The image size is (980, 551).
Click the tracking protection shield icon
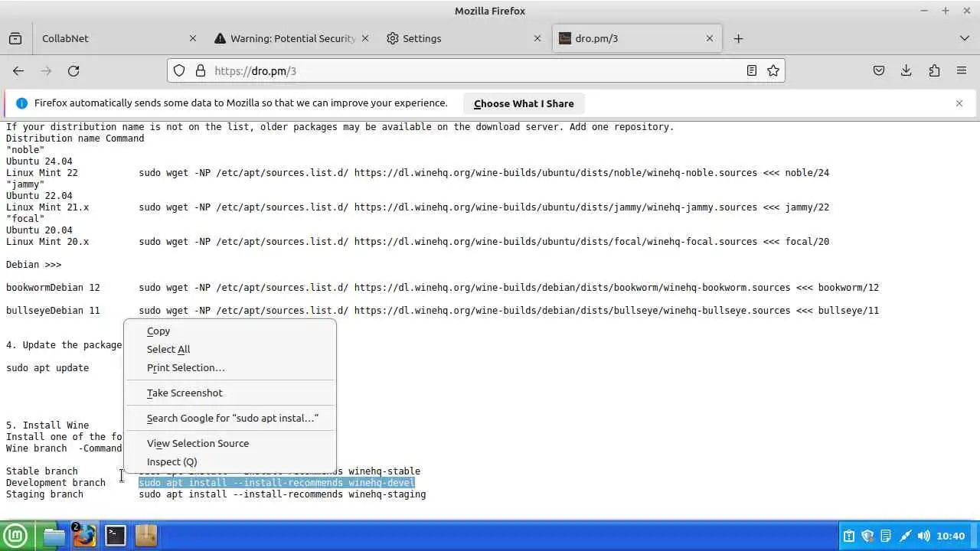coord(179,70)
